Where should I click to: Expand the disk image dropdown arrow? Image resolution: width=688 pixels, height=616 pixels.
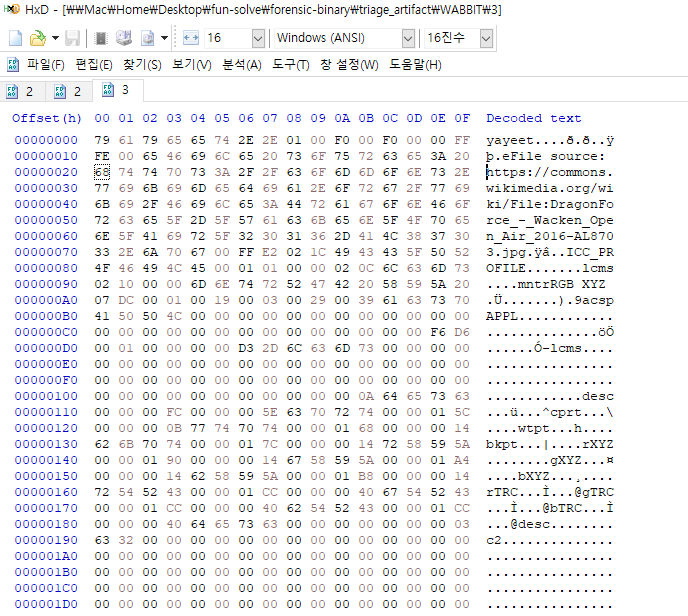click(165, 38)
